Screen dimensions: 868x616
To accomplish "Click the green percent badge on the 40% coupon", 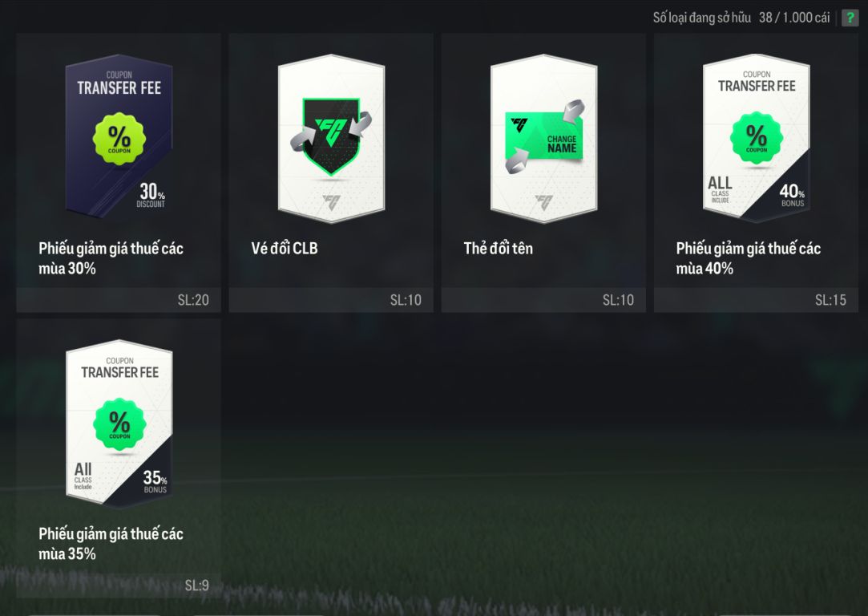I will (756, 138).
